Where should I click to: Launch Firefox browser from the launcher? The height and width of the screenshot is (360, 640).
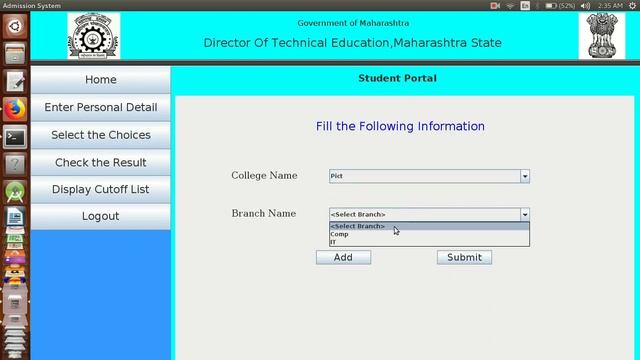pyautogui.click(x=15, y=109)
